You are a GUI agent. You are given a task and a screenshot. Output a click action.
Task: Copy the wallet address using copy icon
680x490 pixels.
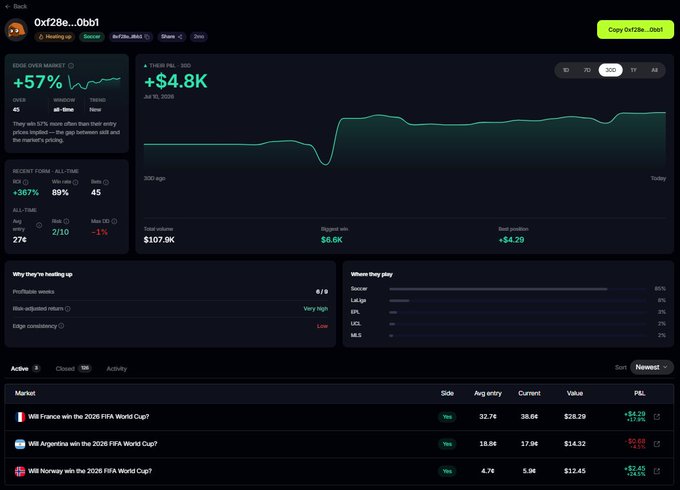(147, 37)
